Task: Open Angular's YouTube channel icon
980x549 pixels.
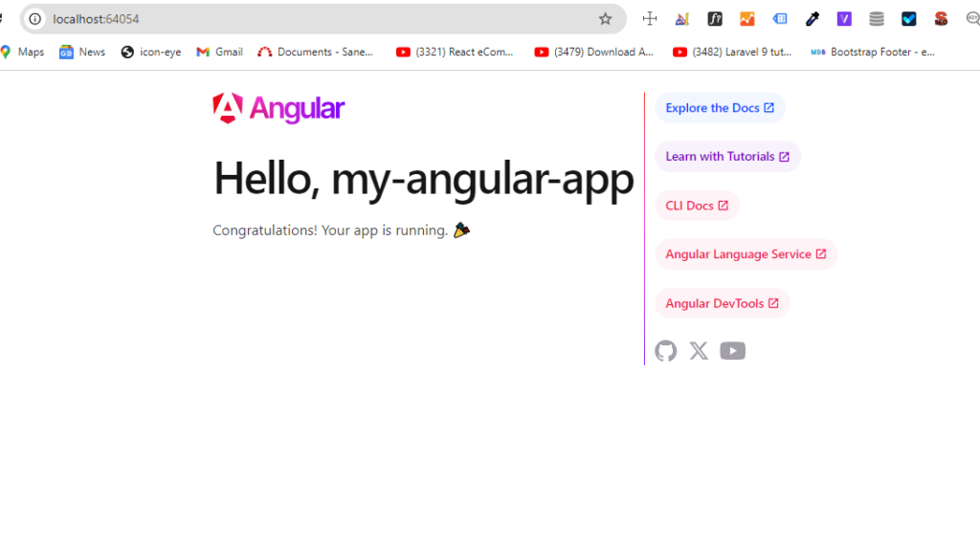Action: [732, 351]
